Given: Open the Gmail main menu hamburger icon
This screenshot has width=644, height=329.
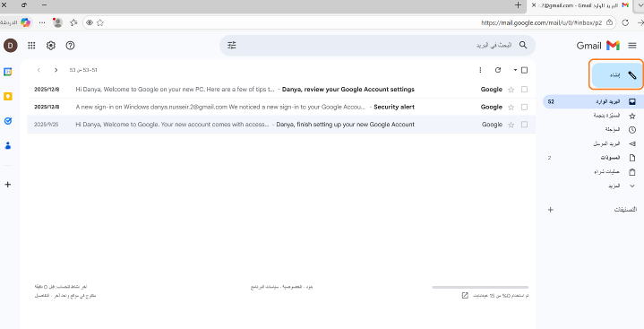Looking at the screenshot, I should tap(632, 46).
